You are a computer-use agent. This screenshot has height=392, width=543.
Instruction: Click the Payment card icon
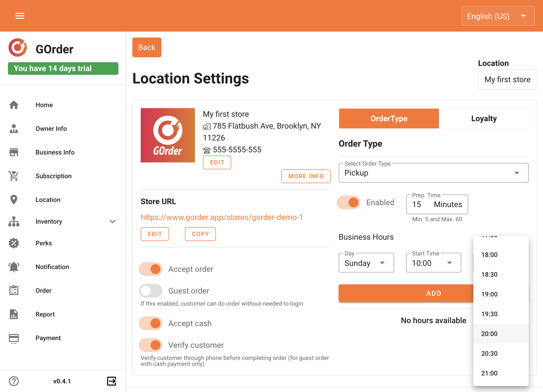[14, 338]
